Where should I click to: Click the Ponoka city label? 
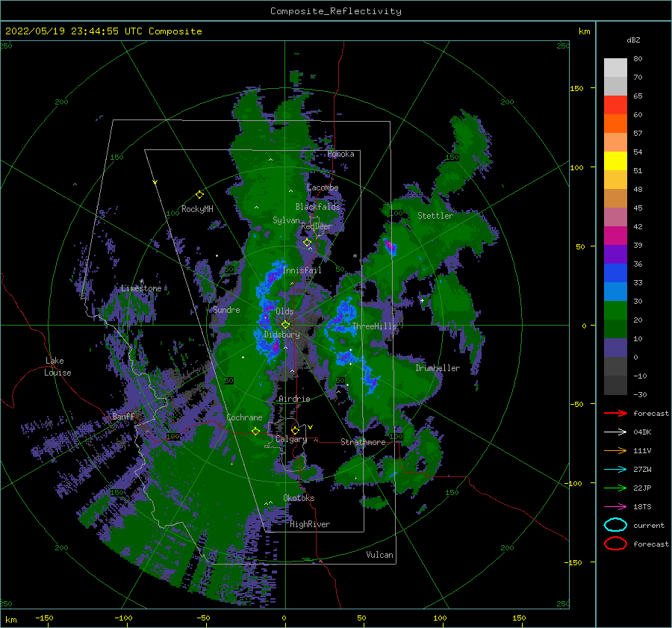pyautogui.click(x=340, y=154)
